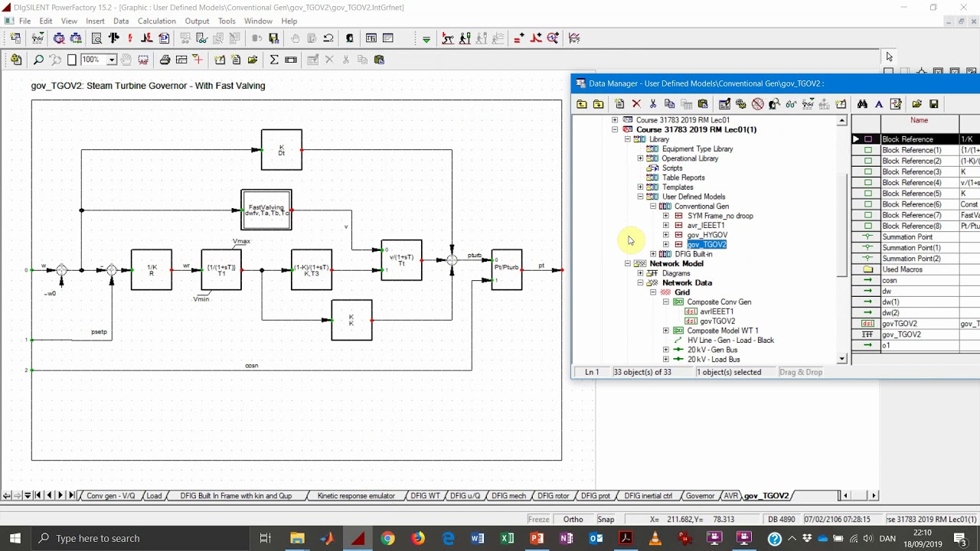The height and width of the screenshot is (551, 980).
Task: Click the Save floppy icon in main toolbar
Action: [x=273, y=38]
